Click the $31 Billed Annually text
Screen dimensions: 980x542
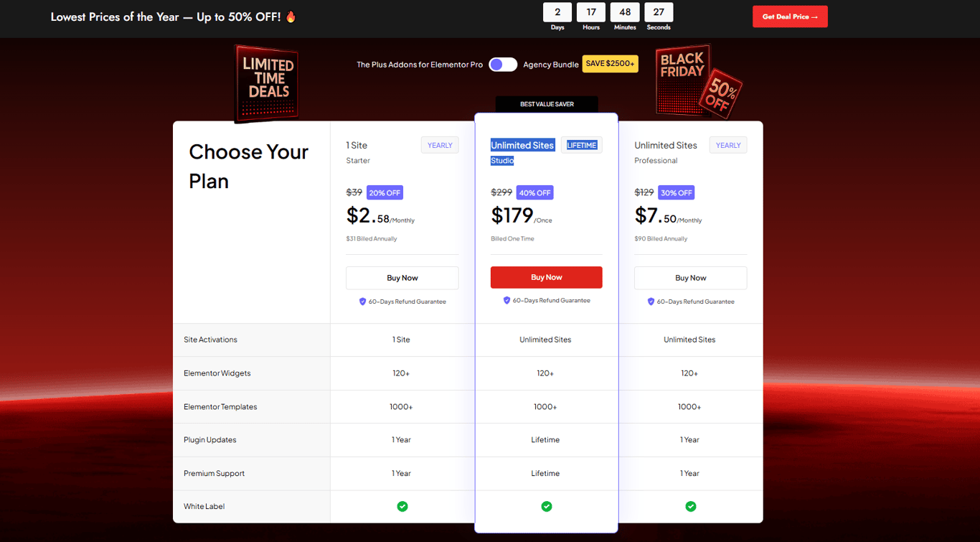tap(372, 238)
